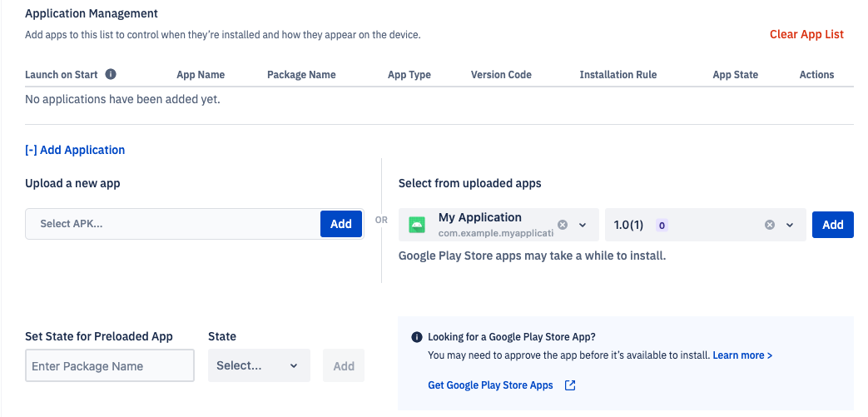
Task: Click Add button next to Select APK field
Action: [341, 224]
